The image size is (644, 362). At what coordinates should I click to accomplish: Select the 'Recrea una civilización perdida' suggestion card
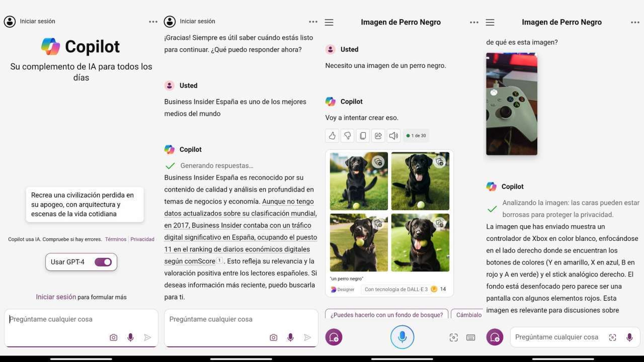point(85,204)
